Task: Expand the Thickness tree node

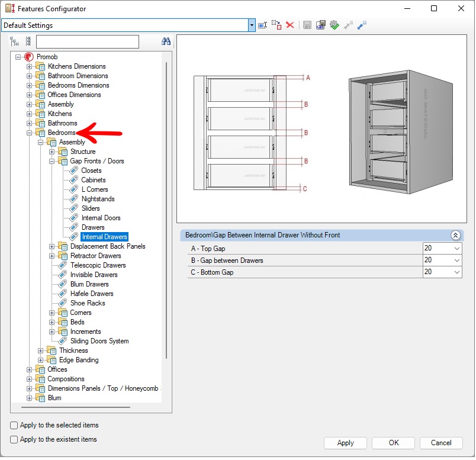Action: coord(40,350)
